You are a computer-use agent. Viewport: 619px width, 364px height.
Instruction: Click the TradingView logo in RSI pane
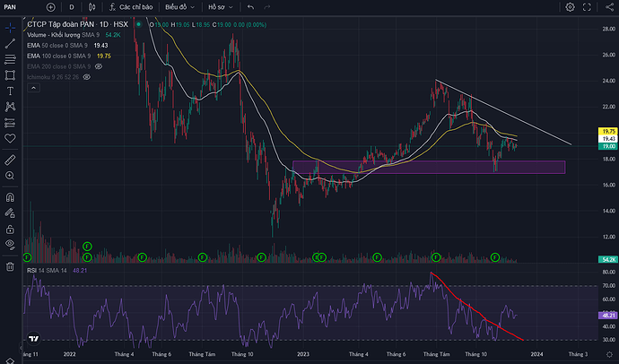coord(33,338)
